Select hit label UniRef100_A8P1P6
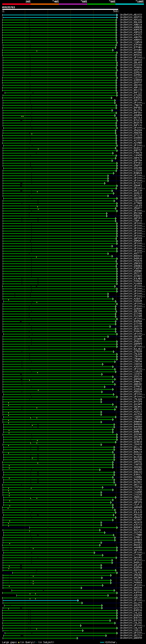146x644 pixels. click(131, 502)
